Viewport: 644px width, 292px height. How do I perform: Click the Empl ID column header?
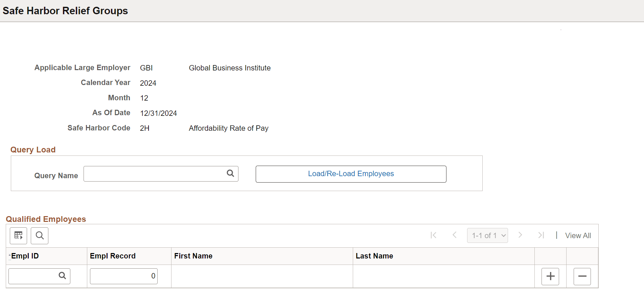[25, 256]
